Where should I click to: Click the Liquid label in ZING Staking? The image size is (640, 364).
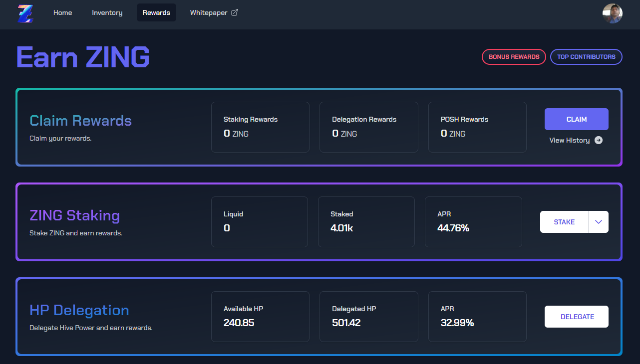(x=234, y=214)
